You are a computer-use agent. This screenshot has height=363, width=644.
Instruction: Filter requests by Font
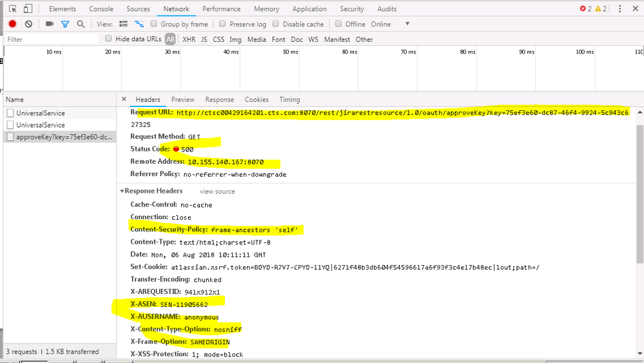pos(278,39)
